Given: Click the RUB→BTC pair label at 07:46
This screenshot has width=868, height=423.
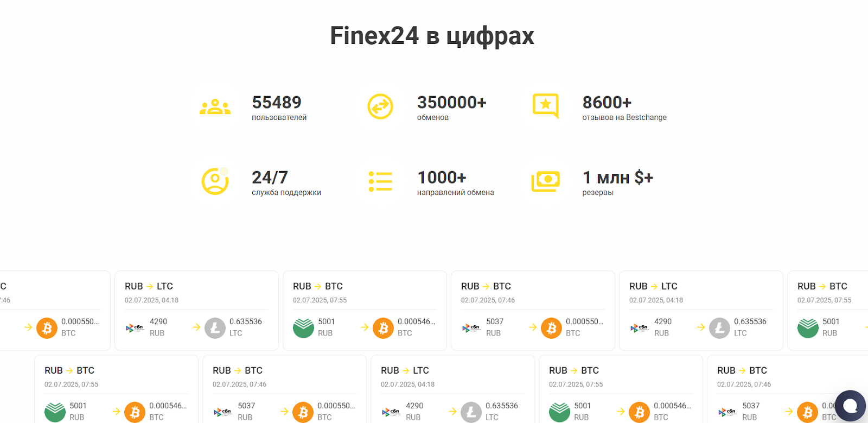Looking at the screenshot, I should click(x=487, y=286).
